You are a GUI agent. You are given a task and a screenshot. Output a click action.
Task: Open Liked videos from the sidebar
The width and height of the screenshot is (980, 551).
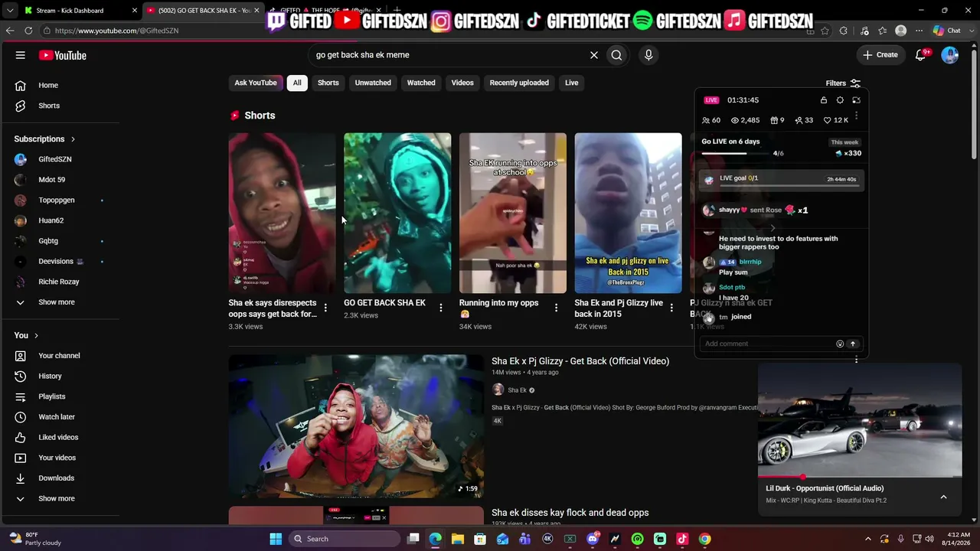coord(58,437)
